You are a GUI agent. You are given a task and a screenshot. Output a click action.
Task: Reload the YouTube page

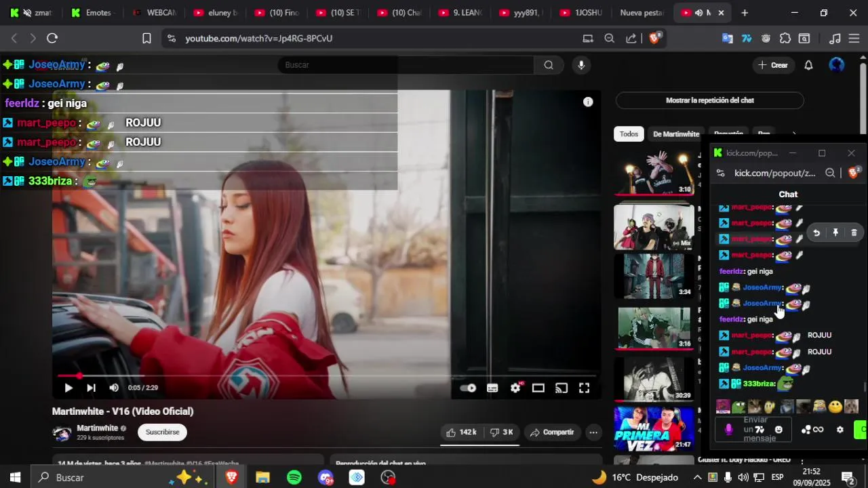pyautogui.click(x=52, y=39)
